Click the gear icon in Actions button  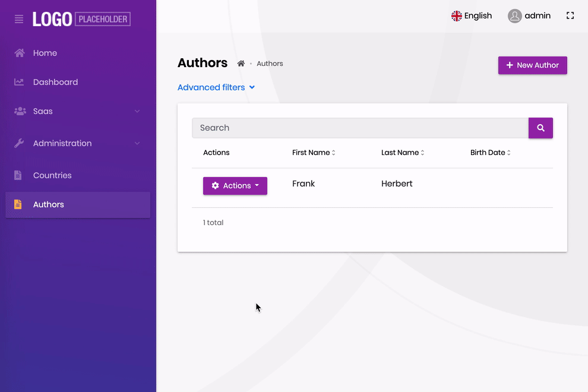click(215, 185)
